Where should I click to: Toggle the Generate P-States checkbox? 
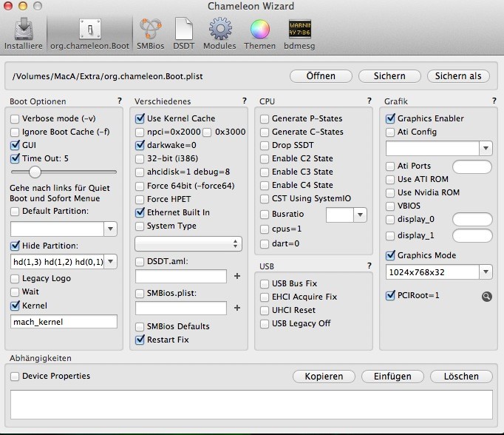[265, 118]
